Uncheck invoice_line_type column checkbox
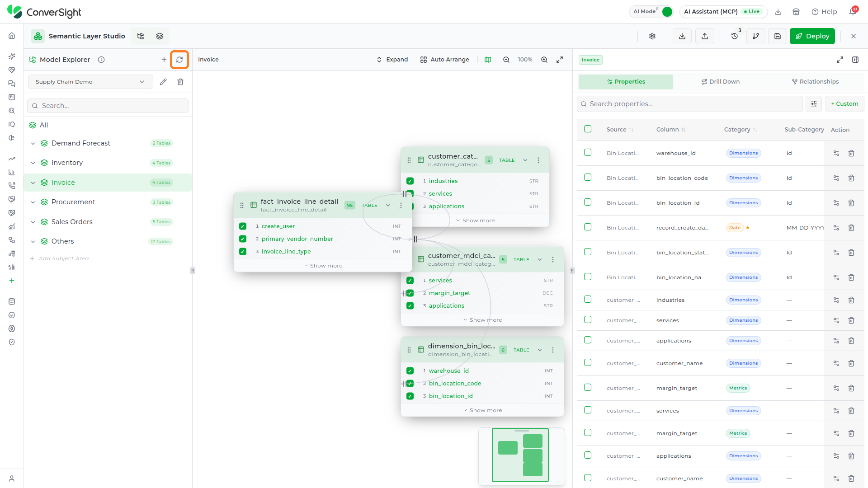 [243, 252]
